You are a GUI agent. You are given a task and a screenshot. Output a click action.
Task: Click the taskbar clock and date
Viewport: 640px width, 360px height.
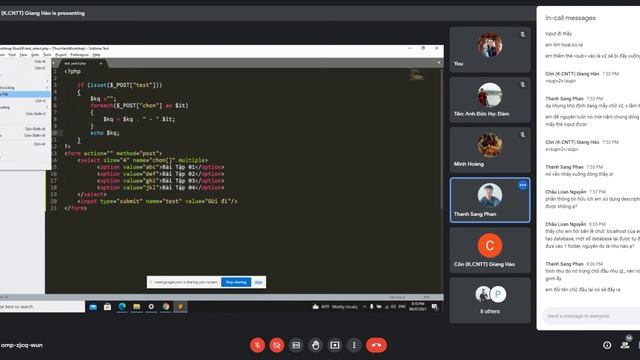[x=418, y=307]
